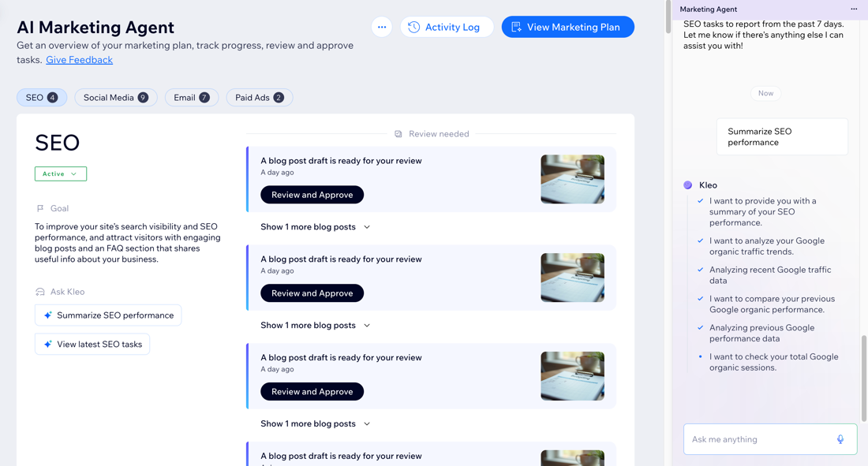Click sparkle icon on View latest SEO tasks

47,344
